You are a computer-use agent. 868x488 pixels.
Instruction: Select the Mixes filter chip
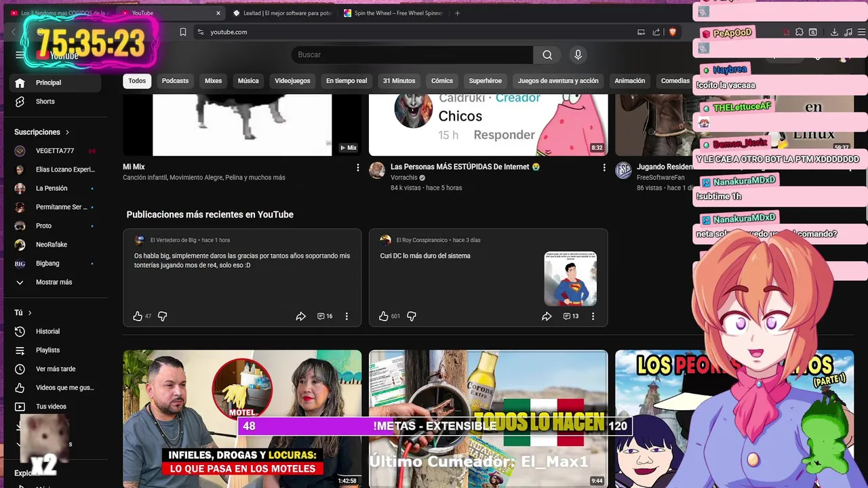214,81
